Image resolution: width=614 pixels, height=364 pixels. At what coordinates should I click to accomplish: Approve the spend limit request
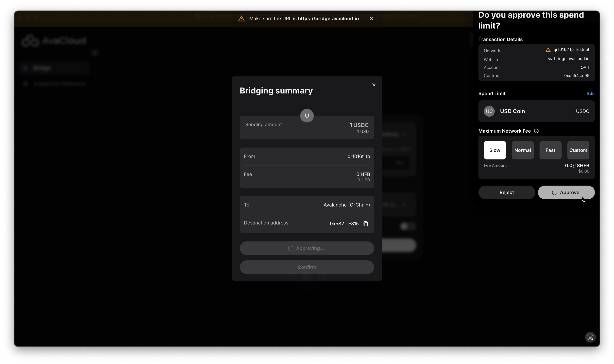pos(566,193)
